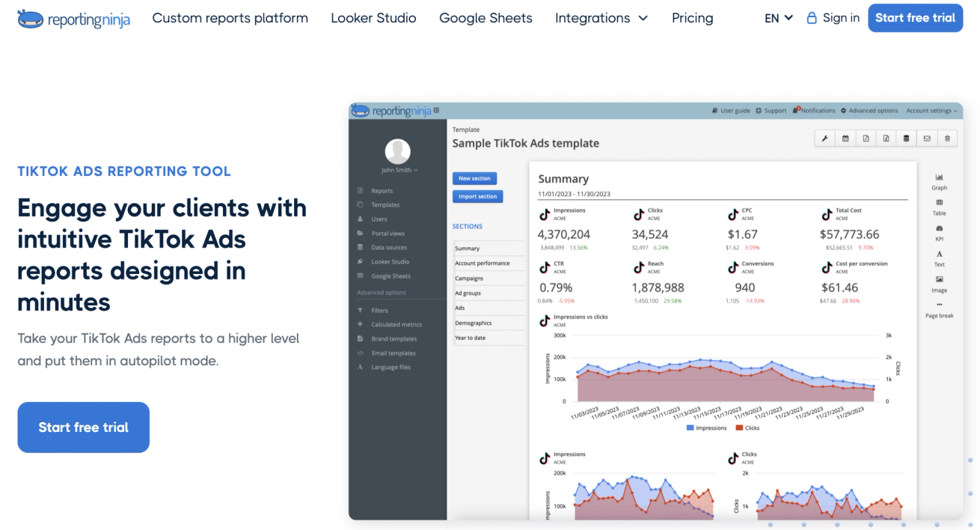This screenshot has height=530, width=980.
Task: Go to Looker Studio in top navigation
Action: pyautogui.click(x=373, y=18)
